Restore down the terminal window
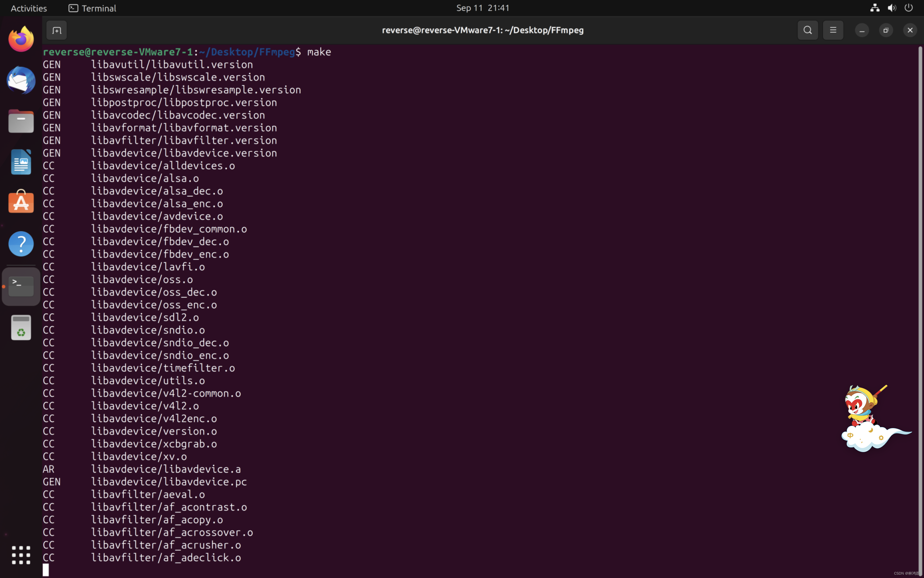924x578 pixels. [886, 30]
